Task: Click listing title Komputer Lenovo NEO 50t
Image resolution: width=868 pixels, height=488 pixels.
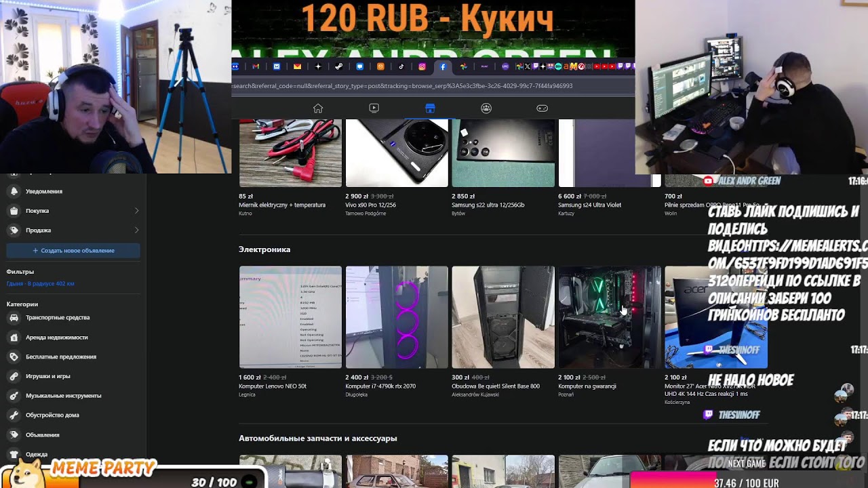Action: (273, 386)
